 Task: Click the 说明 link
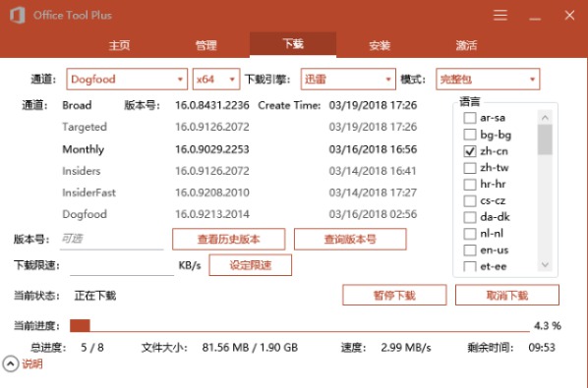[x=32, y=363]
